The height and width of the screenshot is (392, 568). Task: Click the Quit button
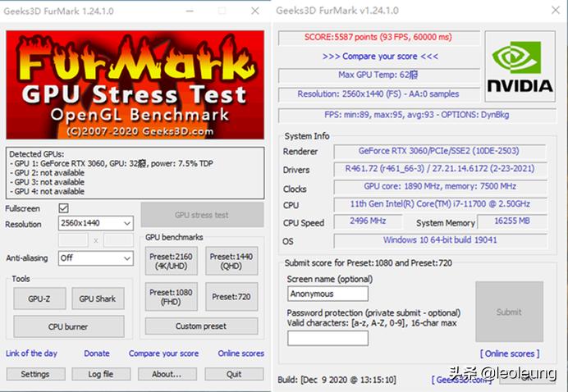[234, 374]
